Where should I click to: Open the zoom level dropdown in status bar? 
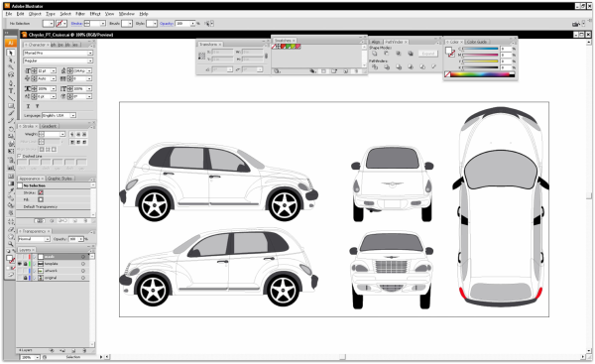pos(38,357)
